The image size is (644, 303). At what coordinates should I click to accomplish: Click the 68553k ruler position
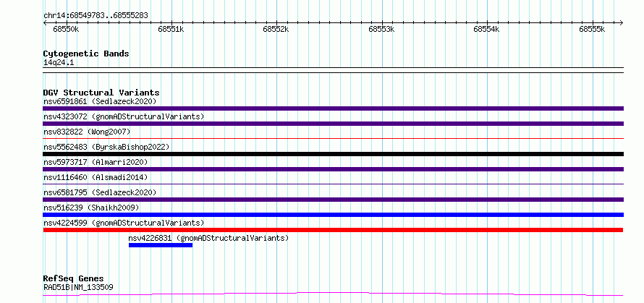pos(382,29)
